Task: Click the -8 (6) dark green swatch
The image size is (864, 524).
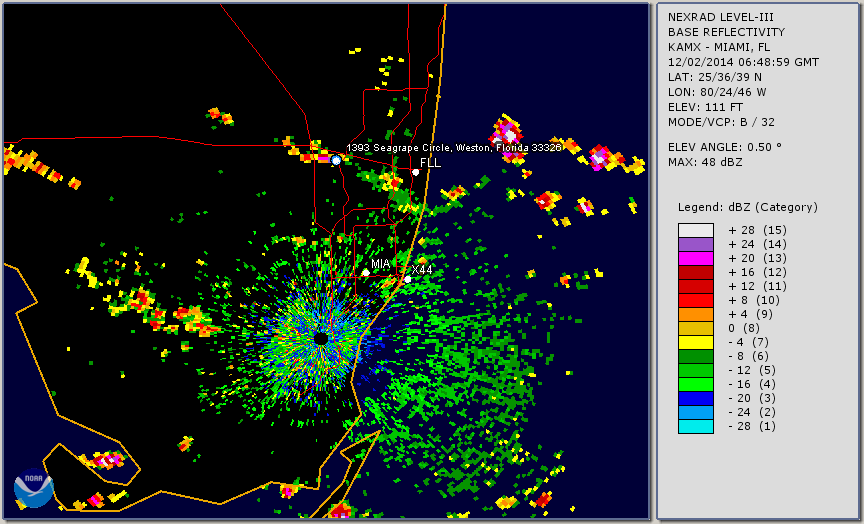Action: click(x=696, y=356)
